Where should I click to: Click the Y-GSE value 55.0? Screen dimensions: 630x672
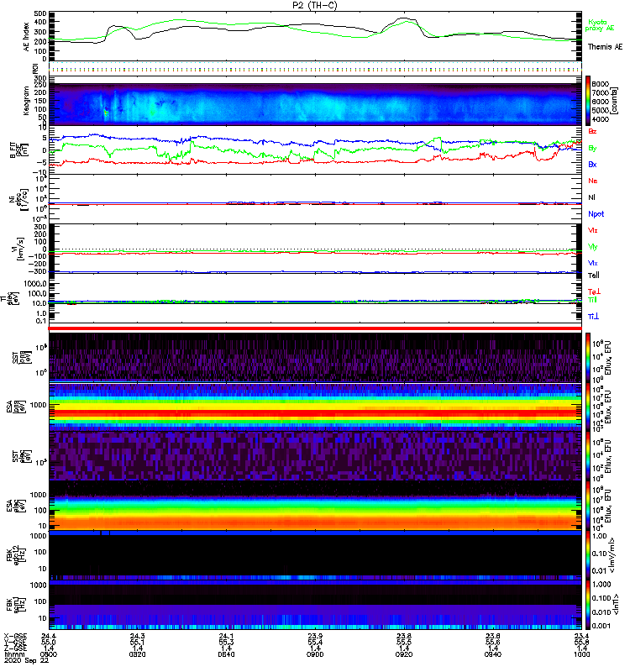coord(49,643)
